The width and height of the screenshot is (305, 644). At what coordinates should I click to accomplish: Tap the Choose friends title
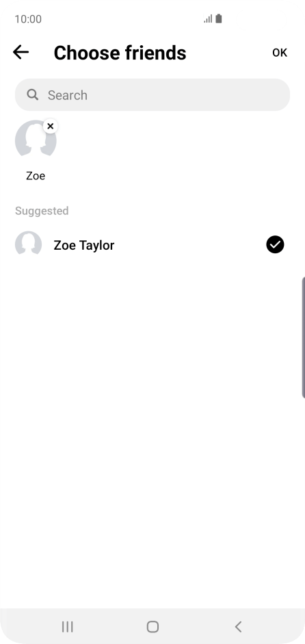pos(120,53)
